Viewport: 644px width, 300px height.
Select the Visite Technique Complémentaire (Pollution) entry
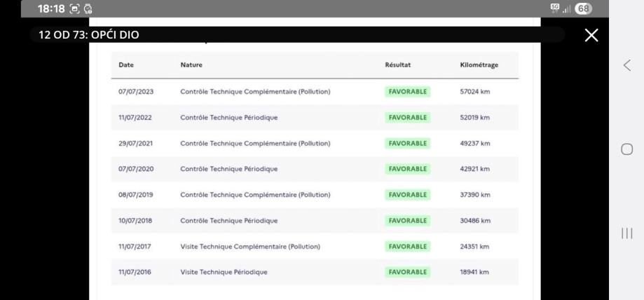(x=250, y=246)
